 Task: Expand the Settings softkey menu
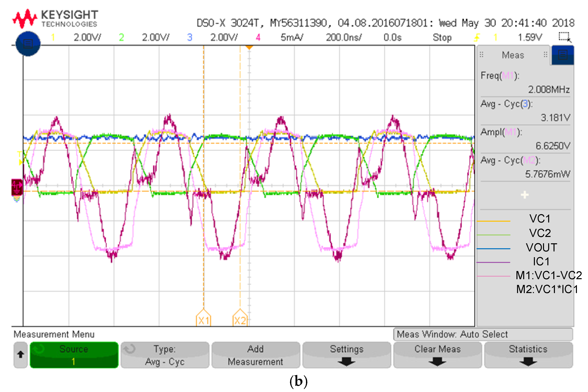(x=346, y=355)
